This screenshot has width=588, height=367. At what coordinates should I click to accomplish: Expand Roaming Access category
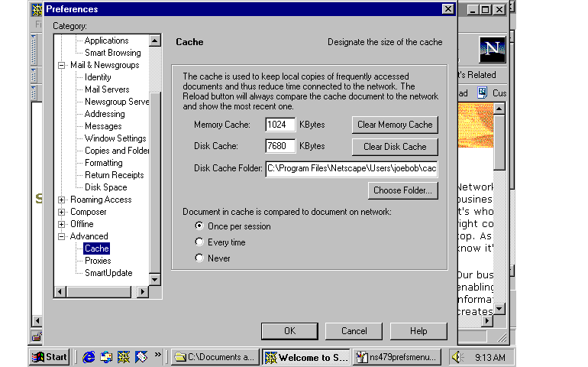(x=62, y=200)
